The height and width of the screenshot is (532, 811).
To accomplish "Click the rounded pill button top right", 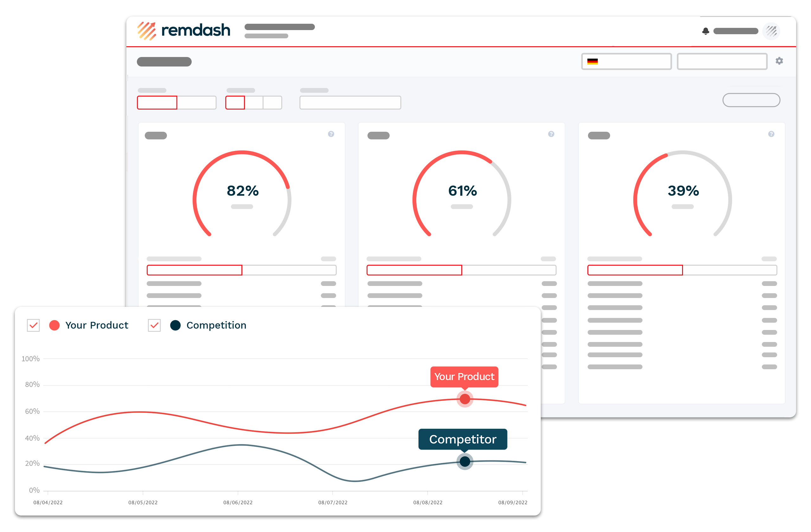I will tap(751, 100).
